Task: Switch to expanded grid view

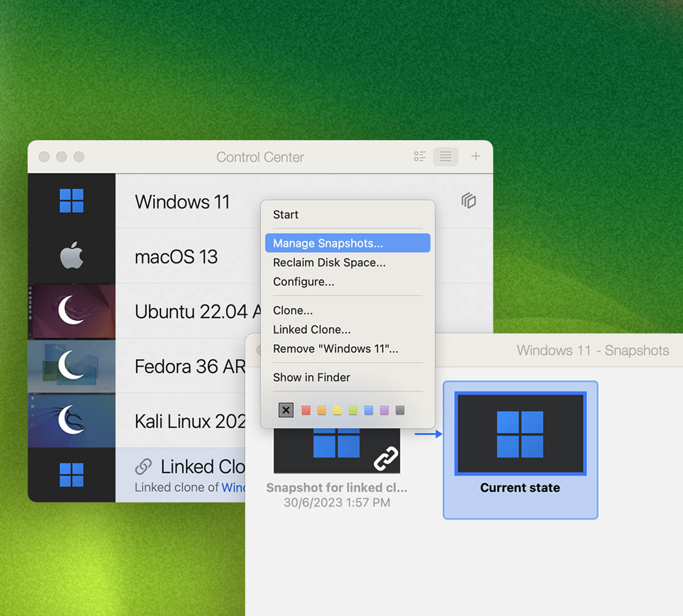Action: click(420, 157)
